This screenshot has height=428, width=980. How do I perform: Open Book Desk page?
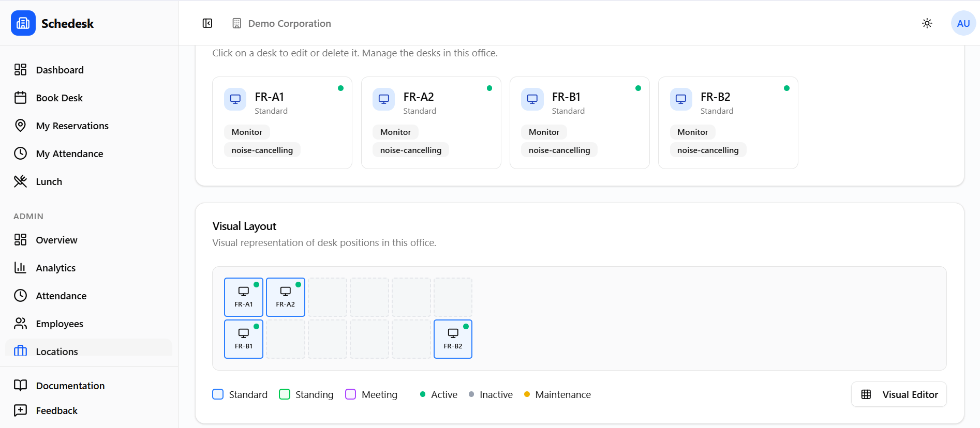(x=59, y=98)
